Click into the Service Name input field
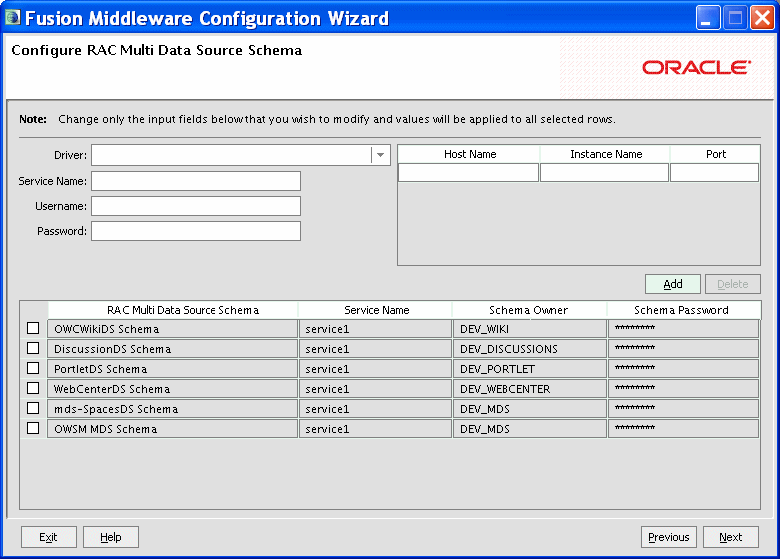780x559 pixels. point(196,181)
